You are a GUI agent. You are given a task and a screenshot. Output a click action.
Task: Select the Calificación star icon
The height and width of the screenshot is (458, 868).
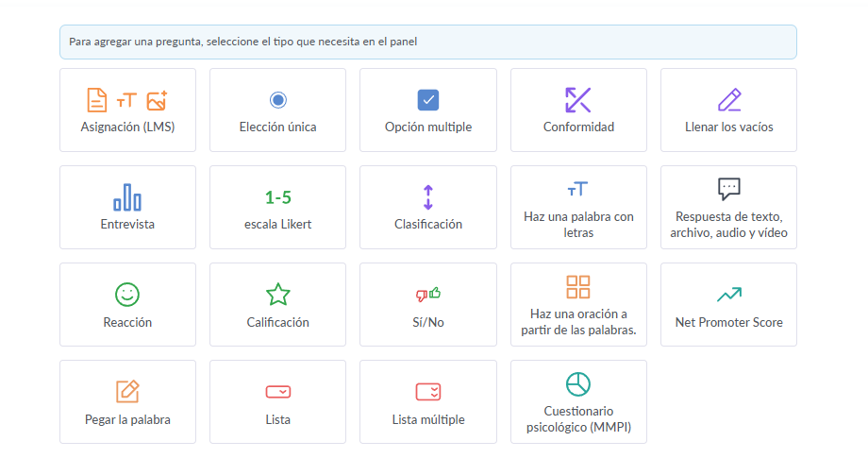pyautogui.click(x=277, y=295)
